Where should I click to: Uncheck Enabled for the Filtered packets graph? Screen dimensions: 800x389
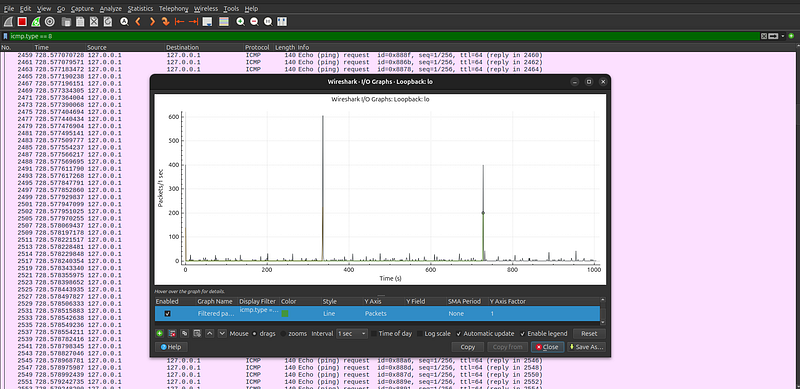point(167,313)
